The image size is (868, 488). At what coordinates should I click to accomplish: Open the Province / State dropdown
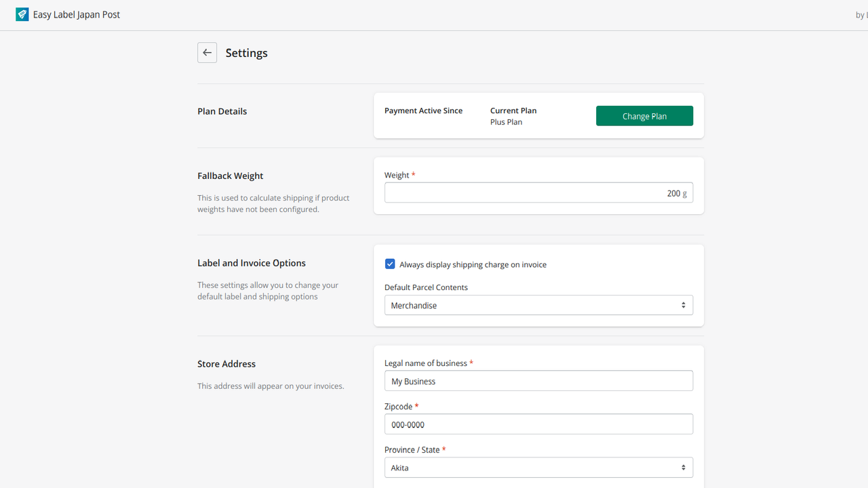538,467
